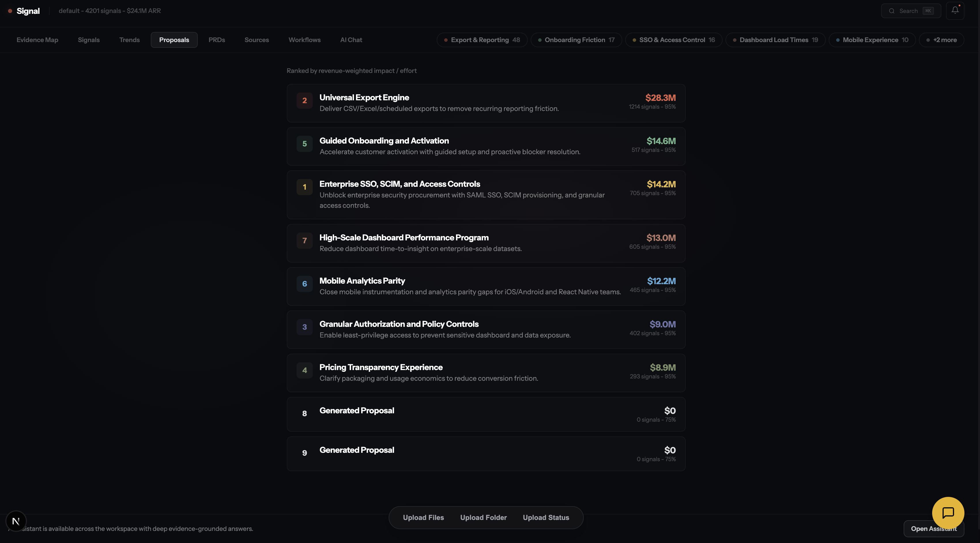This screenshot has height=543, width=980.
Task: Click the search magnifier icon
Action: click(891, 11)
